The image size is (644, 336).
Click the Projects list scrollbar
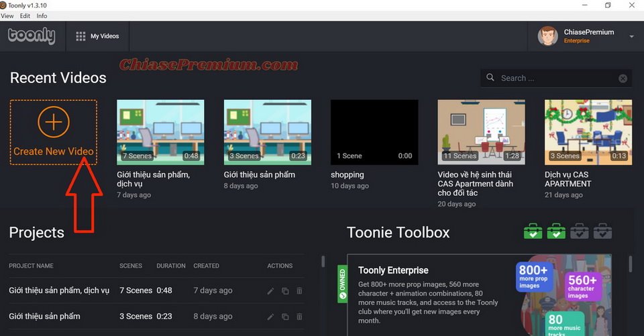(x=323, y=262)
